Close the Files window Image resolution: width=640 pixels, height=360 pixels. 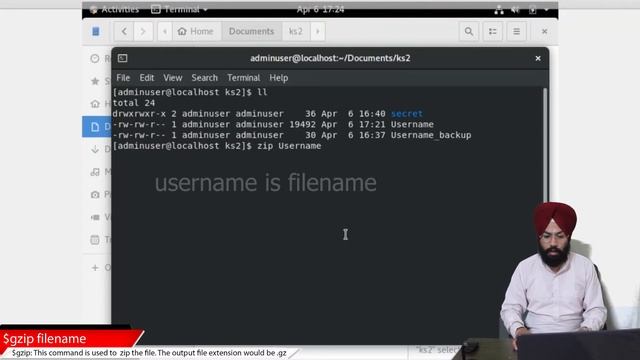(x=544, y=31)
